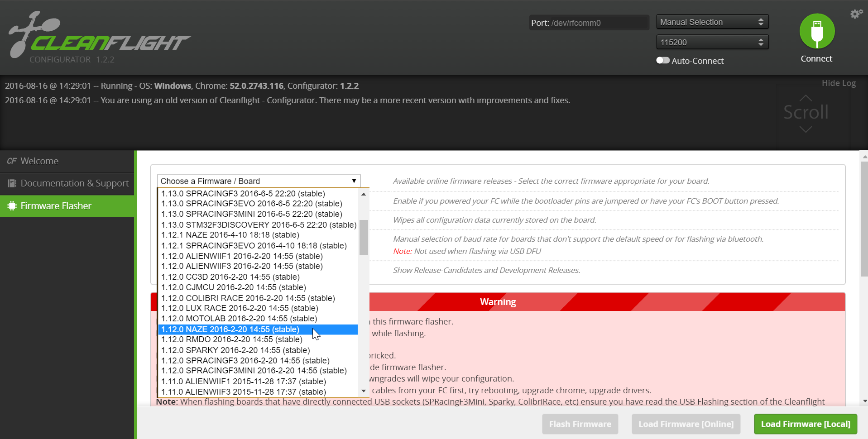
Task: Open the 115200 baud rate dropdown
Action: pyautogui.click(x=712, y=42)
